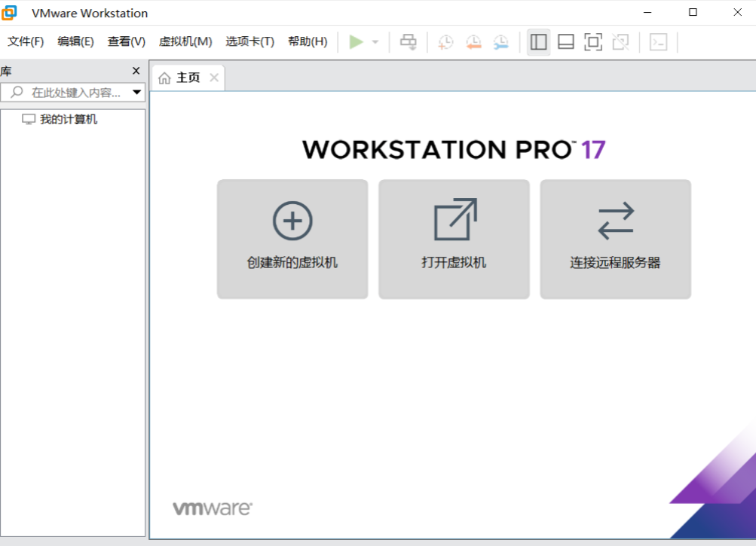Expand the library search filter dropdown
This screenshot has height=546, width=756.
tap(137, 92)
